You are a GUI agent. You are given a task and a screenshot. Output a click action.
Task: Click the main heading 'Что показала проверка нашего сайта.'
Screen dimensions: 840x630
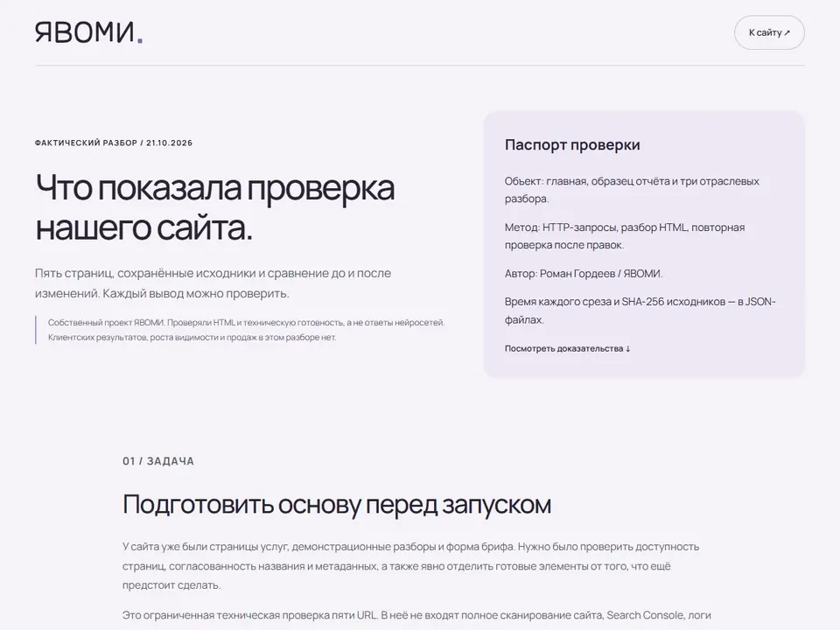pos(215,207)
